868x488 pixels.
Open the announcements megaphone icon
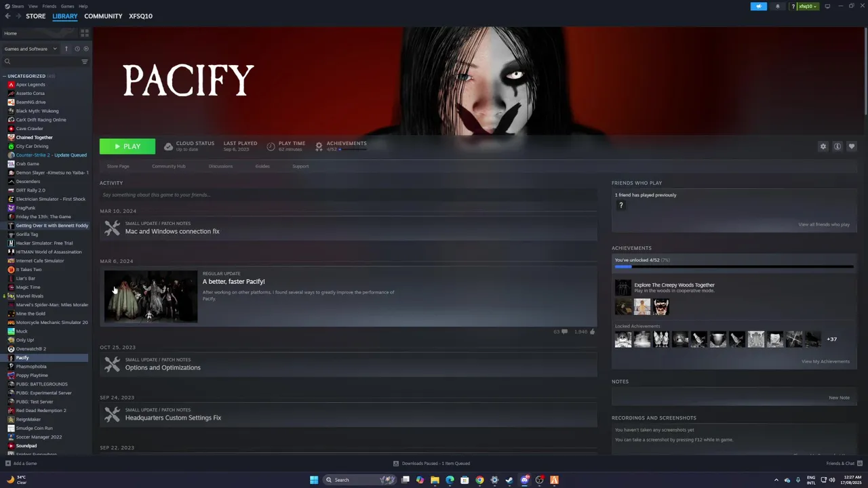coord(759,6)
